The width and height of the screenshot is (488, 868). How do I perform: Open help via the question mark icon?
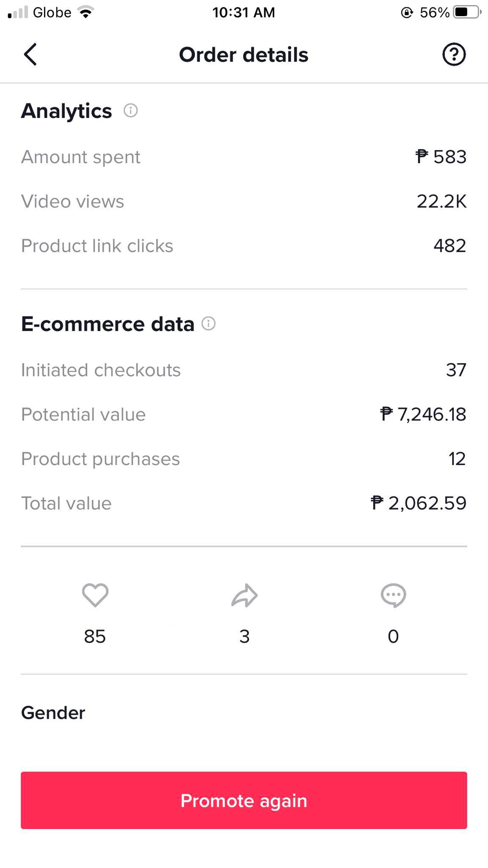click(x=454, y=54)
